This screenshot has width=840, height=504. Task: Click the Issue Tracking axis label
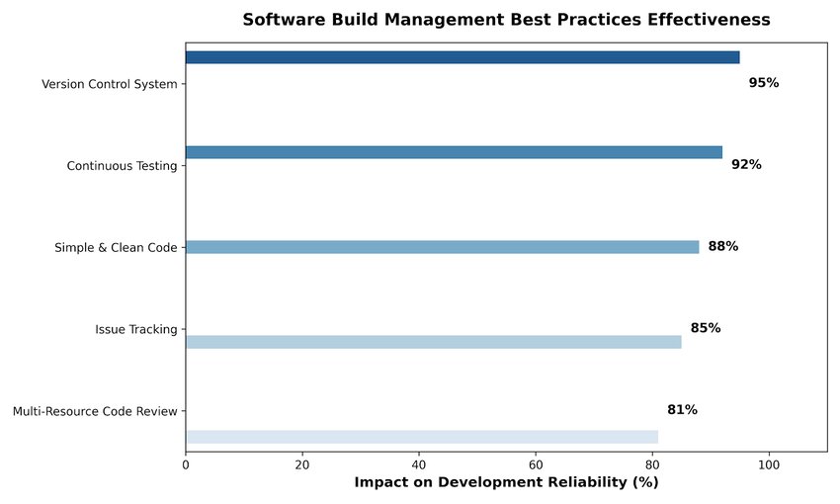pos(136,329)
